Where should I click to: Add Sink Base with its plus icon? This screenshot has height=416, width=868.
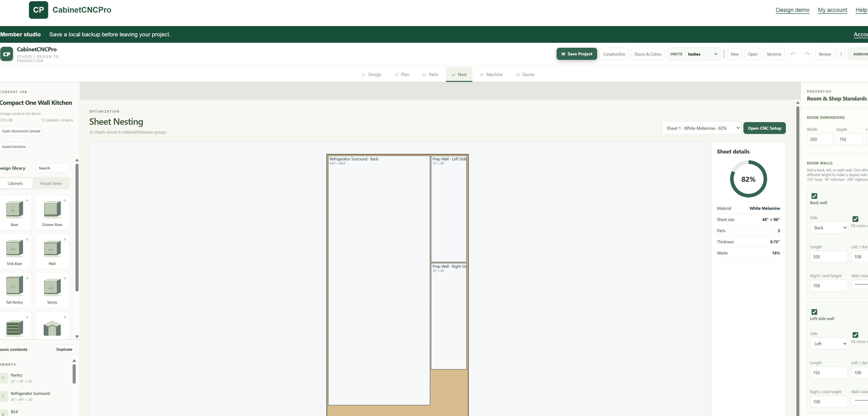click(27, 239)
